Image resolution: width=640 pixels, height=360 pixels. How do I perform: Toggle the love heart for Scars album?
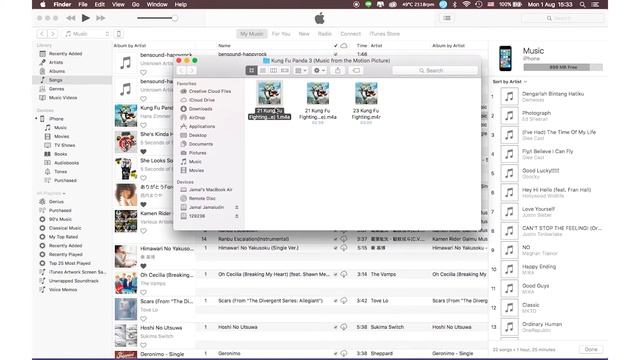pos(143,319)
